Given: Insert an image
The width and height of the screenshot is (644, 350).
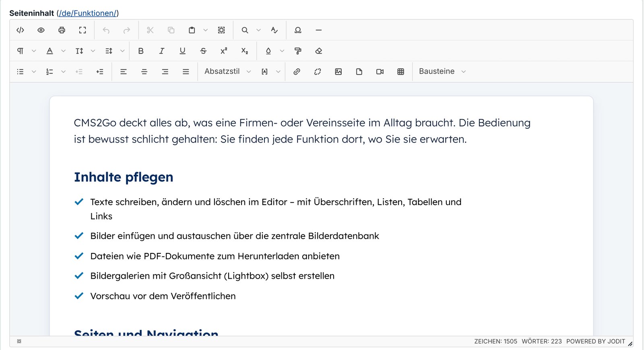Looking at the screenshot, I should [339, 72].
